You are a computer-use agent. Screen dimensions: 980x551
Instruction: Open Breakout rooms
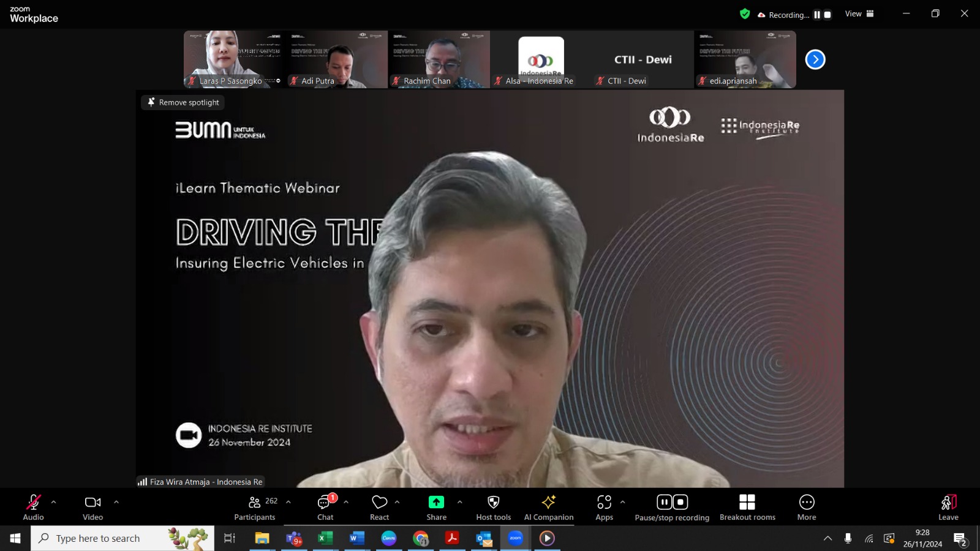click(747, 508)
